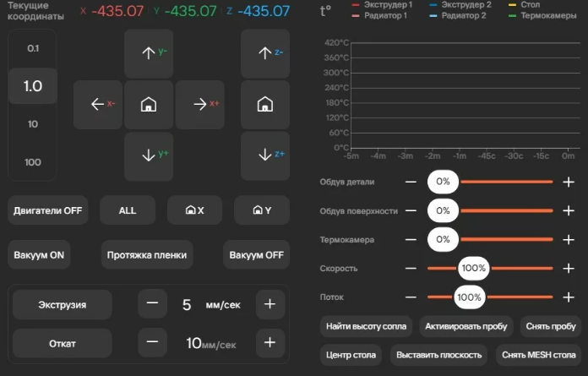The image size is (588, 376).
Task: Turn off motors with Двигатели OFF
Action: (x=47, y=210)
